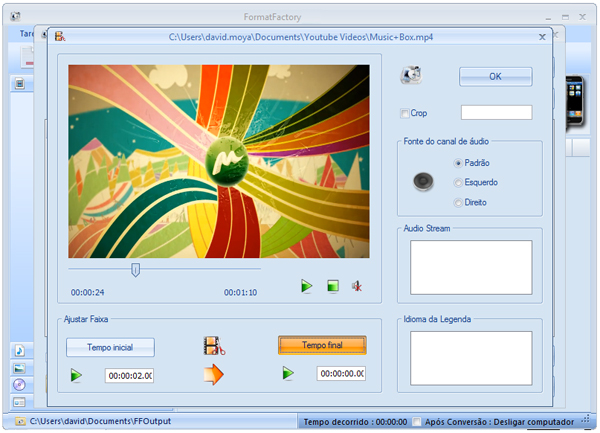Play the video preview
600x433 pixels.
coord(307,287)
